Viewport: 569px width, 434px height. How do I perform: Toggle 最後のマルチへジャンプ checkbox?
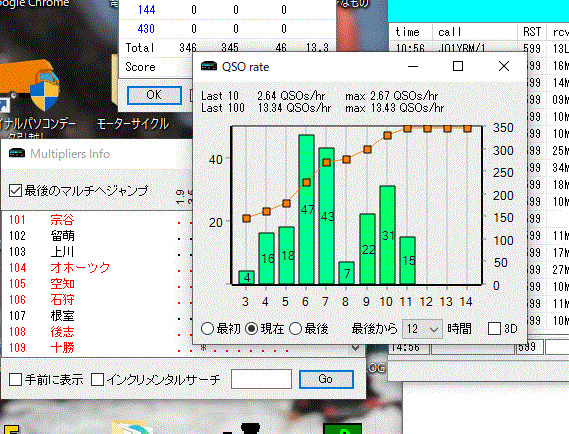click(15, 191)
